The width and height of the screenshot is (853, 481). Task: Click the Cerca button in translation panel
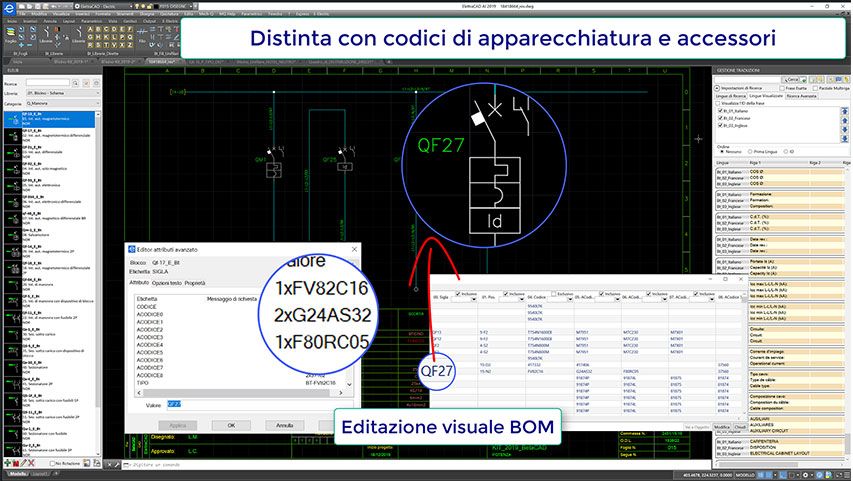(x=790, y=79)
